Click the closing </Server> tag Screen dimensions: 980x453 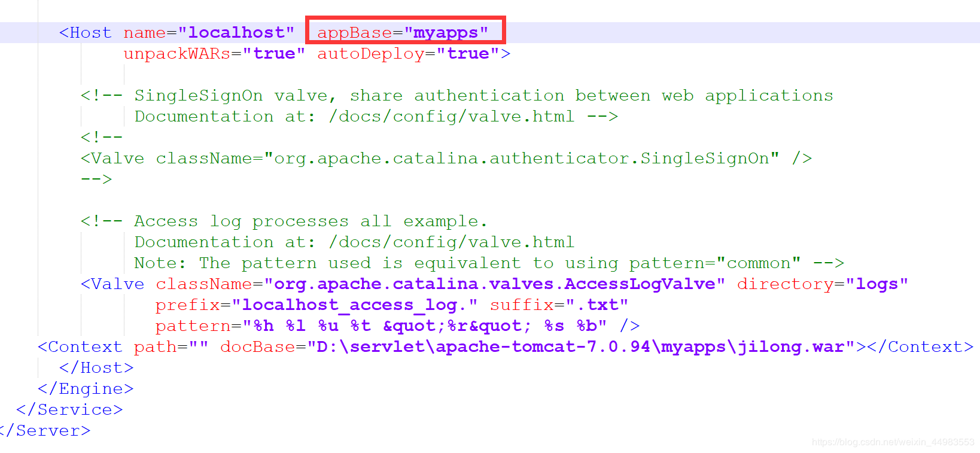(x=45, y=431)
